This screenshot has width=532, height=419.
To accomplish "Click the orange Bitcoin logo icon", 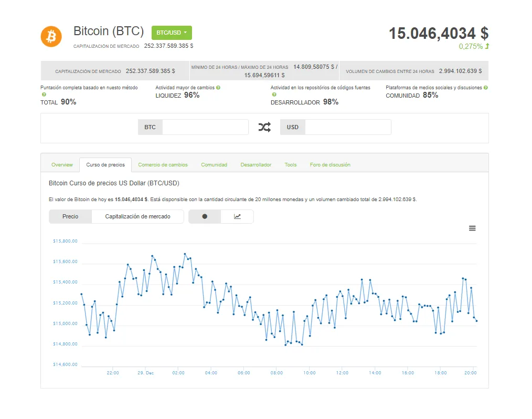I will coord(51,36).
